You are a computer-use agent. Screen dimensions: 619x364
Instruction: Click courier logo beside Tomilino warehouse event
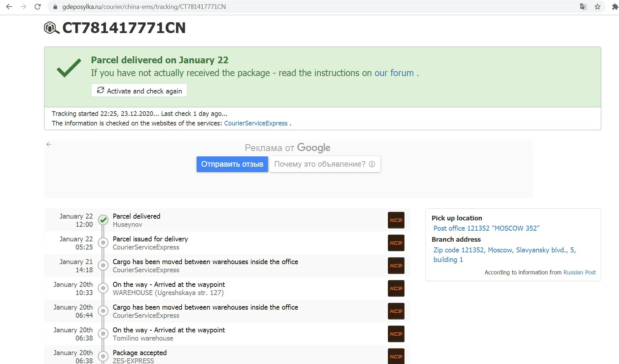coord(396,334)
